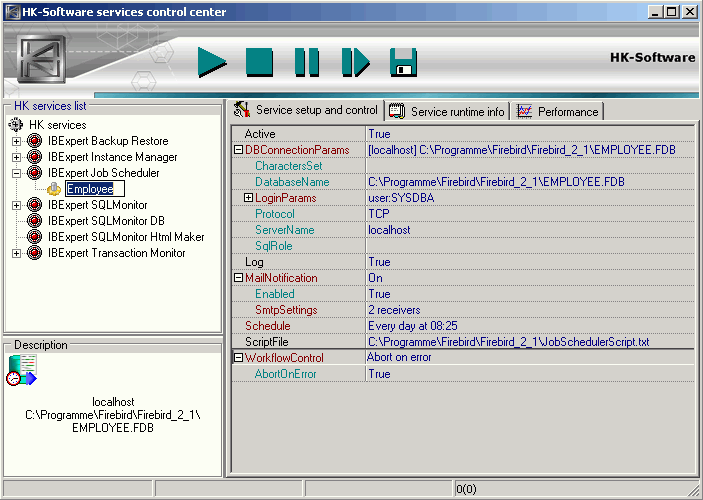703x500 pixels.
Task: Expand the IBExpert Instance Manager node
Action: coord(16,157)
